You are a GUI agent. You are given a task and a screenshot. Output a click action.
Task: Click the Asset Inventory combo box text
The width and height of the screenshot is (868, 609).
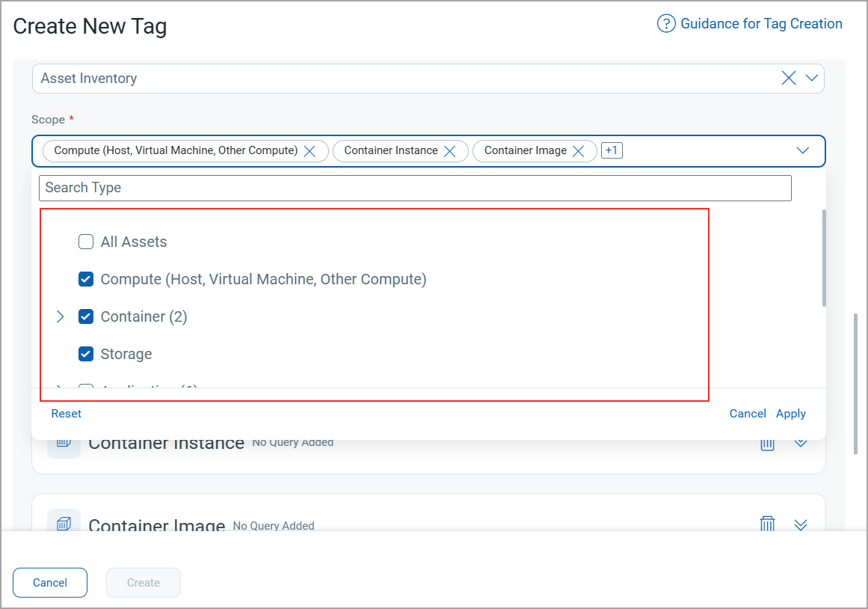pos(89,78)
